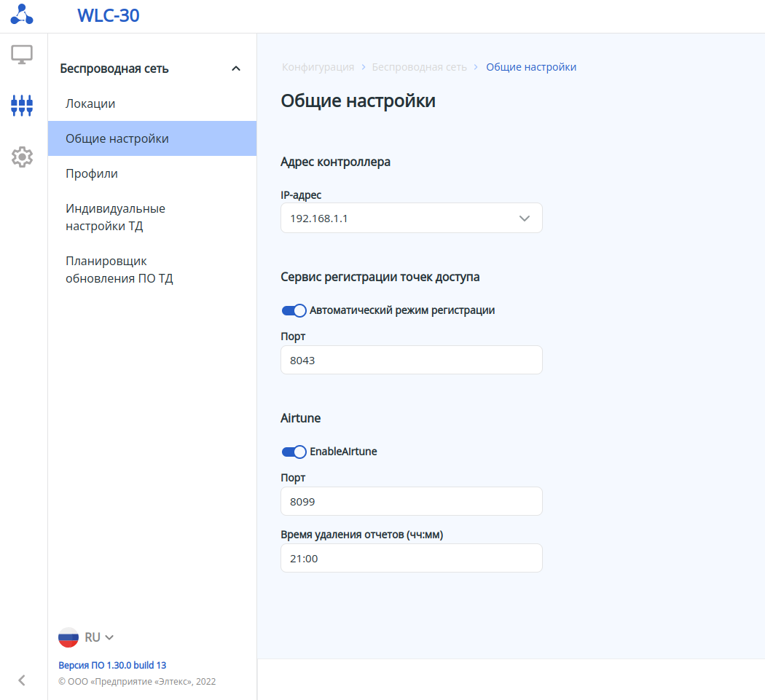Image resolution: width=765 pixels, height=700 pixels.
Task: Open the RU language selector
Action: 98,637
